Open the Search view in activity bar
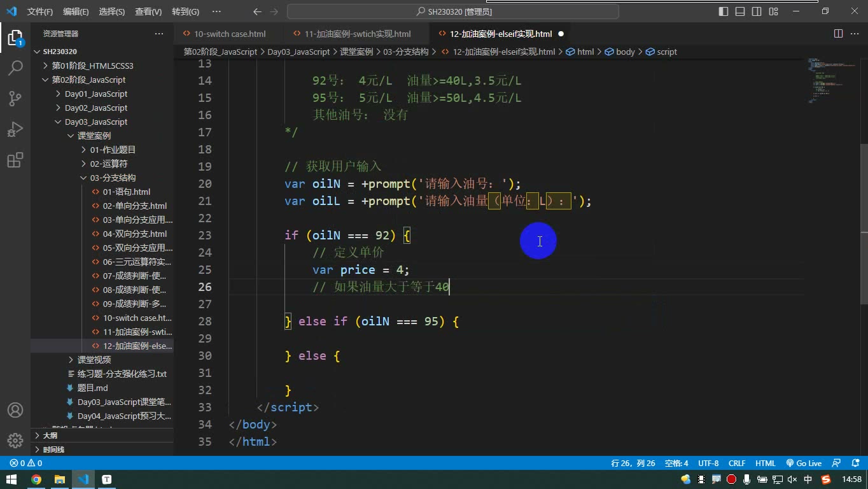Screen dimensions: 868x489 15,68
